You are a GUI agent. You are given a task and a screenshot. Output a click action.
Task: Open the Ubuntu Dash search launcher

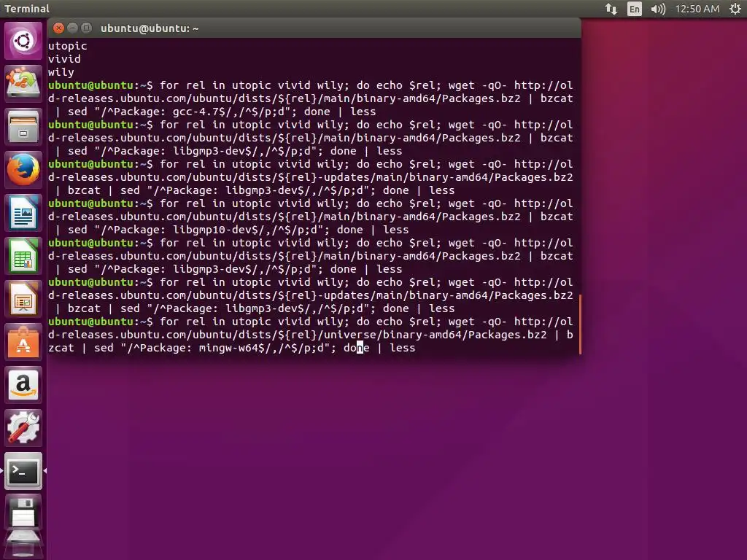coord(23,41)
